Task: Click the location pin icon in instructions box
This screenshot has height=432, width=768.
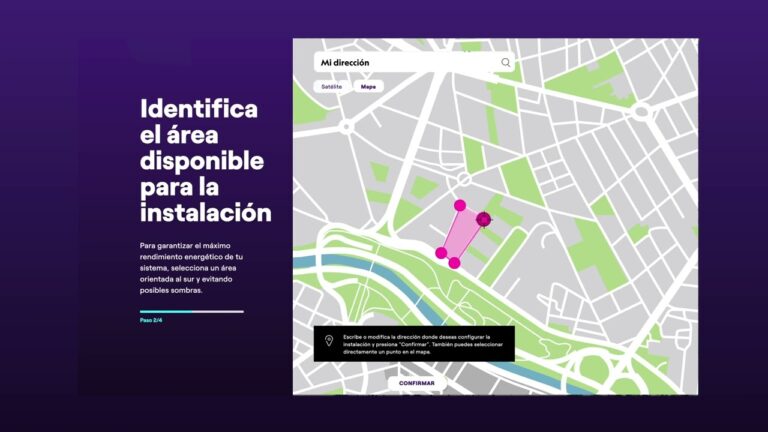Action: pos(328,343)
